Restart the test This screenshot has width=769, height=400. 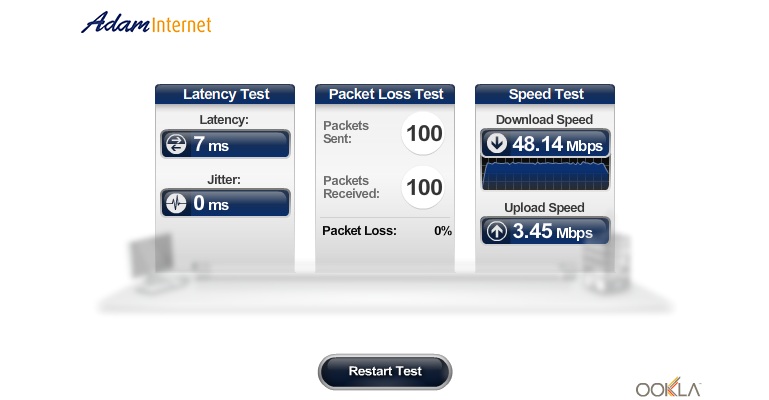385,372
